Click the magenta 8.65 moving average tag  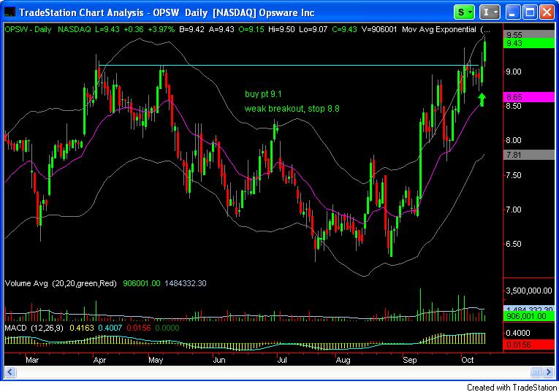point(528,97)
